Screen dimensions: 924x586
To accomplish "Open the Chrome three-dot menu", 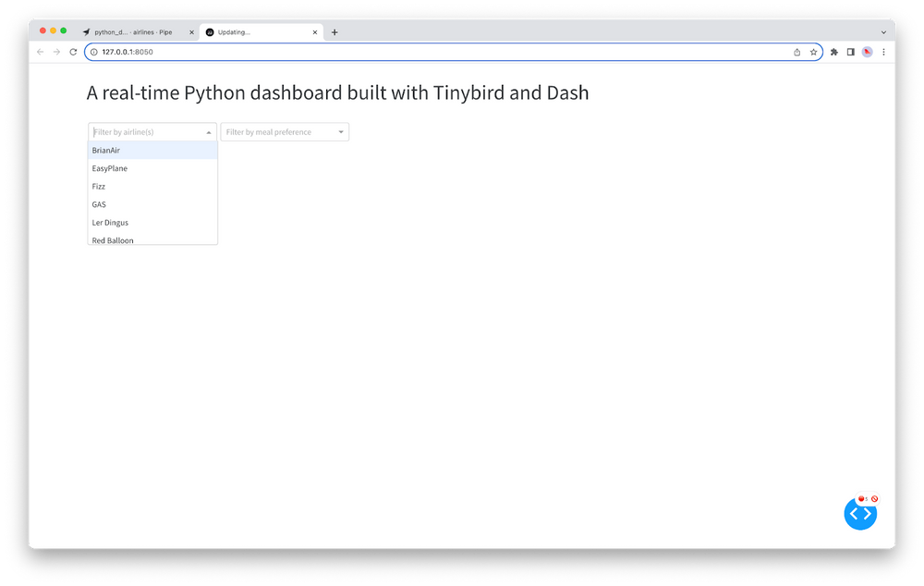I will point(883,53).
